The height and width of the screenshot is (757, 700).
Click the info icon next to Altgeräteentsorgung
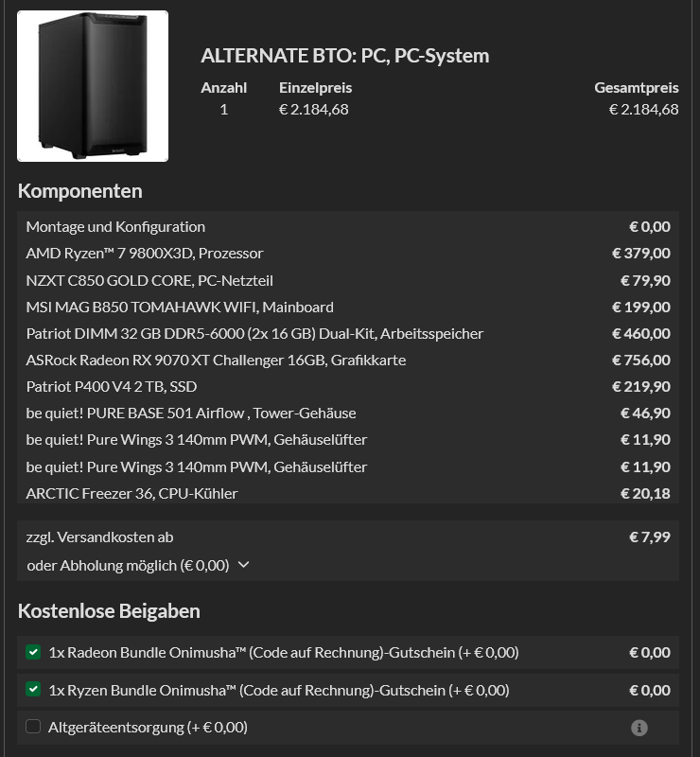tap(639, 728)
